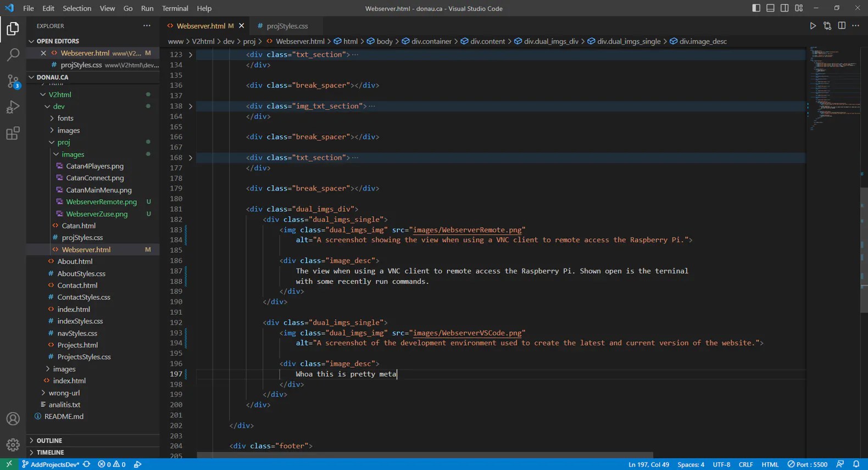Open Catan.html in the file explorer
Viewport: 868px width, 470px height.
point(79,226)
